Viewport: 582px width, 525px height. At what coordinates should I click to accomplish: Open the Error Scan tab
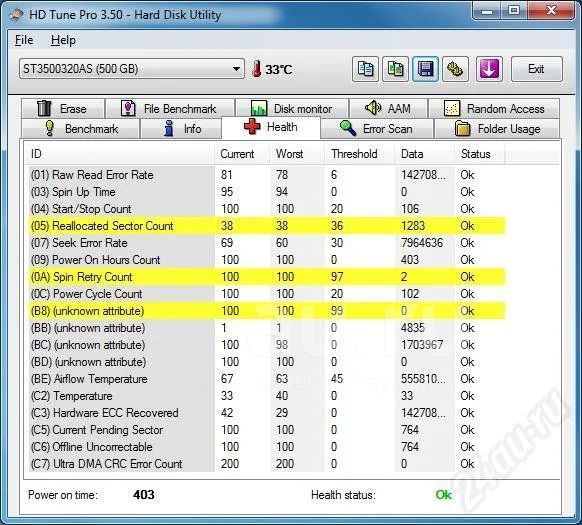click(x=377, y=128)
